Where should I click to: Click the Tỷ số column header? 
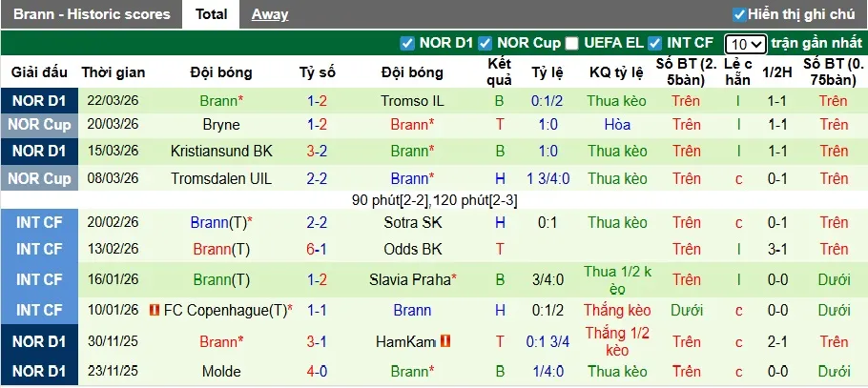click(317, 72)
